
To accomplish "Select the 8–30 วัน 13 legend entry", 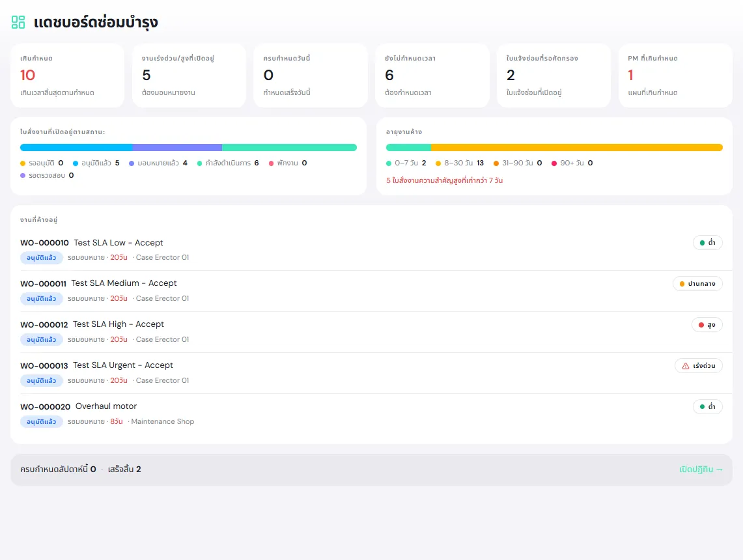I will pos(460,163).
